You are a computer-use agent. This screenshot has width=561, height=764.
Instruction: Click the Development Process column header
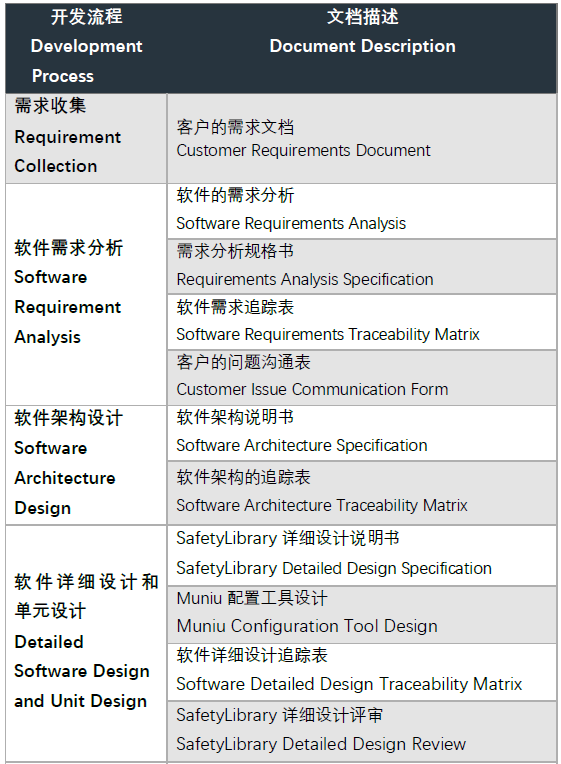click(86, 48)
